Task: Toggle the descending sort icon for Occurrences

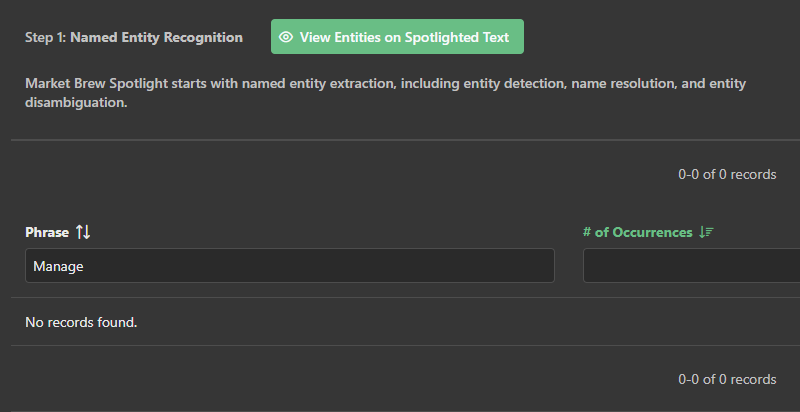Action: [707, 232]
